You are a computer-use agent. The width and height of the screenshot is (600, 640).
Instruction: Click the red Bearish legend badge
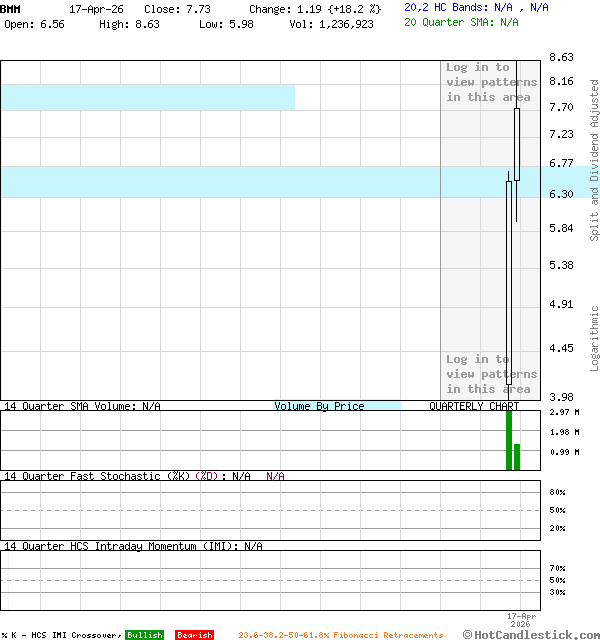(194, 635)
